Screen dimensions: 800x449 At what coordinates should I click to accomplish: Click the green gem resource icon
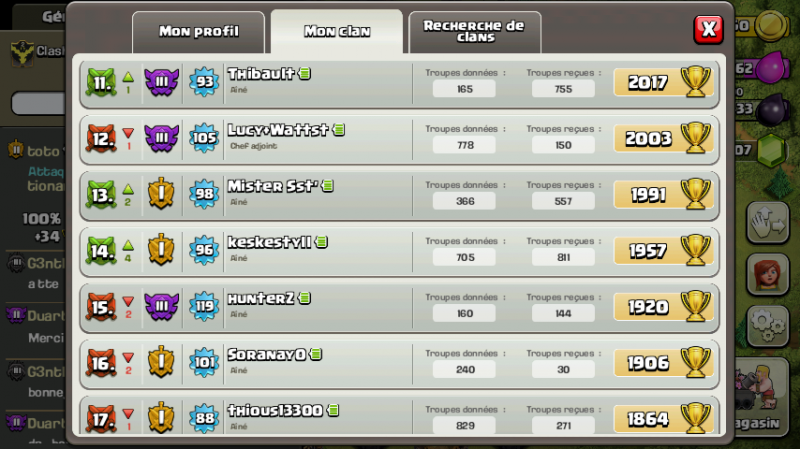click(x=770, y=150)
